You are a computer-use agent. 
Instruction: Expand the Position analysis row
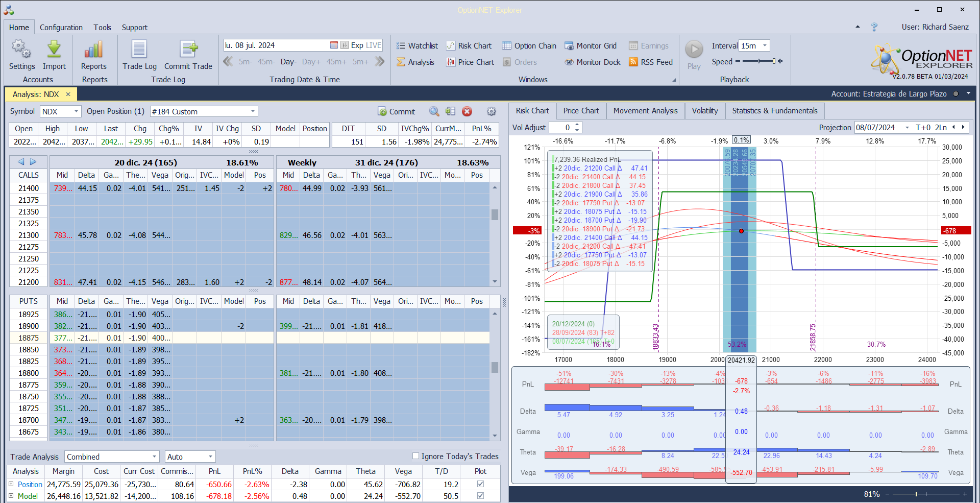[x=11, y=484]
